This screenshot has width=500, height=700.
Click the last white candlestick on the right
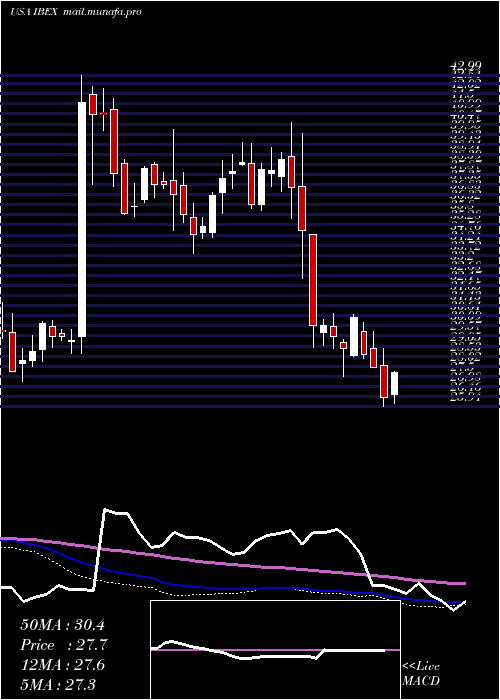tap(394, 383)
